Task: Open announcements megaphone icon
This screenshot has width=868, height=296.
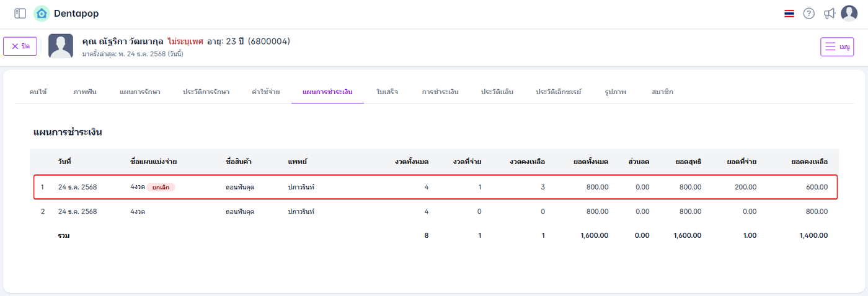Action: tap(829, 14)
